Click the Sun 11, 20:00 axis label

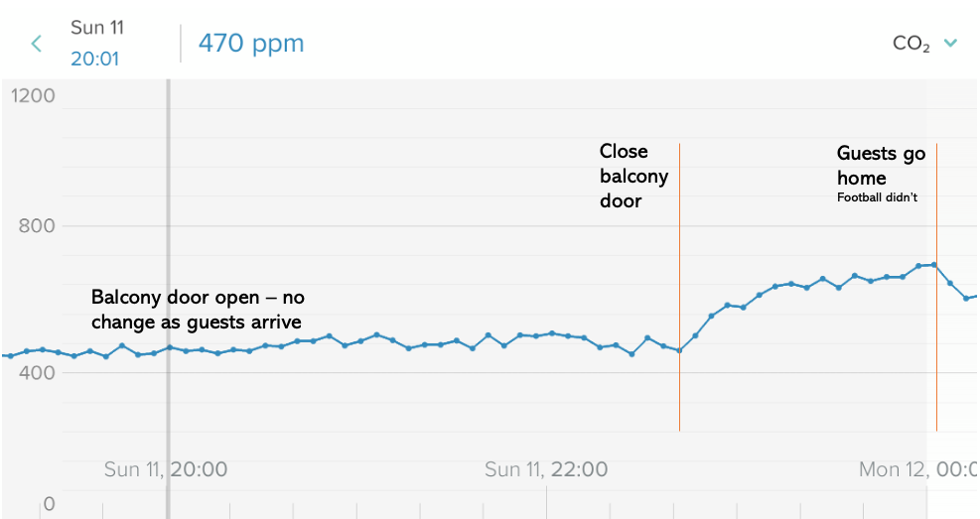point(166,469)
